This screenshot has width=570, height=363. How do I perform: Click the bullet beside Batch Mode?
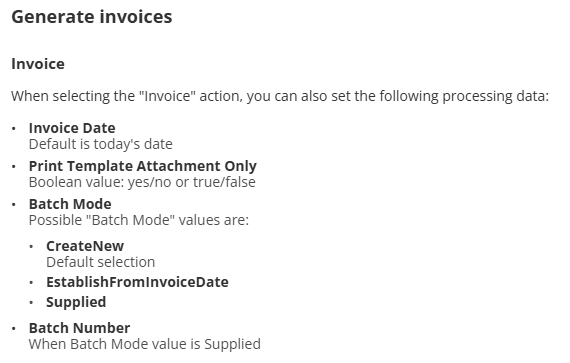click(14, 204)
